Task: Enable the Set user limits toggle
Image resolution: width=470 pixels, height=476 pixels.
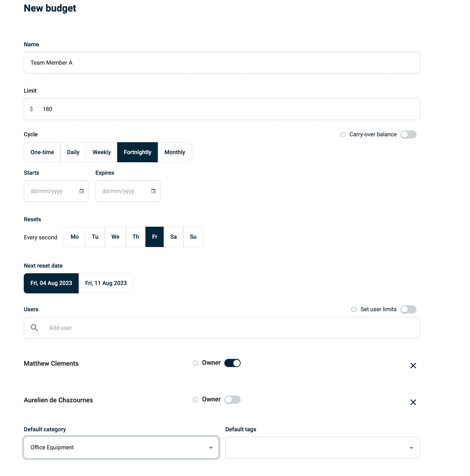Action: coord(408,309)
